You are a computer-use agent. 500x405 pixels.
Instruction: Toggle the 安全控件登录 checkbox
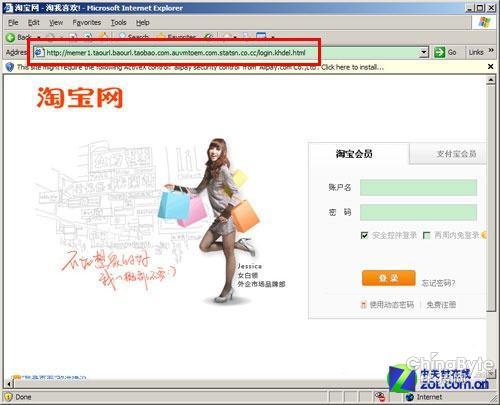pos(364,235)
